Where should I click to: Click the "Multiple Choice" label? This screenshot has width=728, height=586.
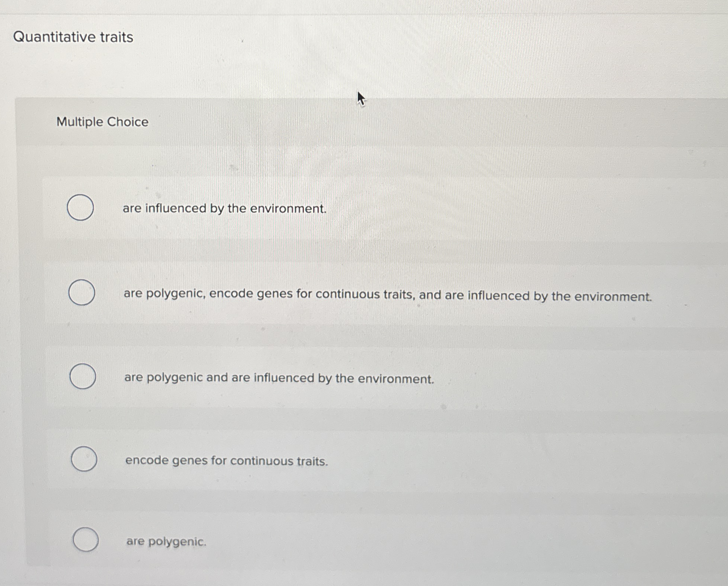(103, 122)
